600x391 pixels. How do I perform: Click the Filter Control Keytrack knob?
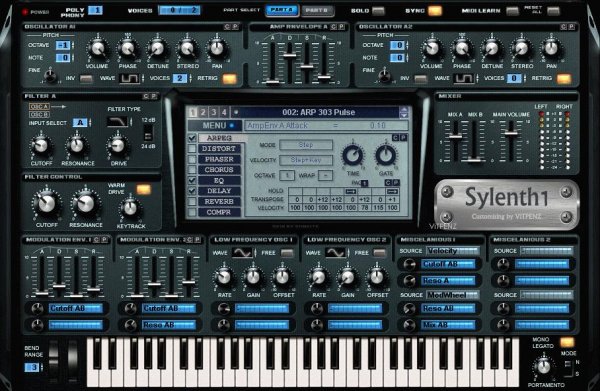pos(130,209)
